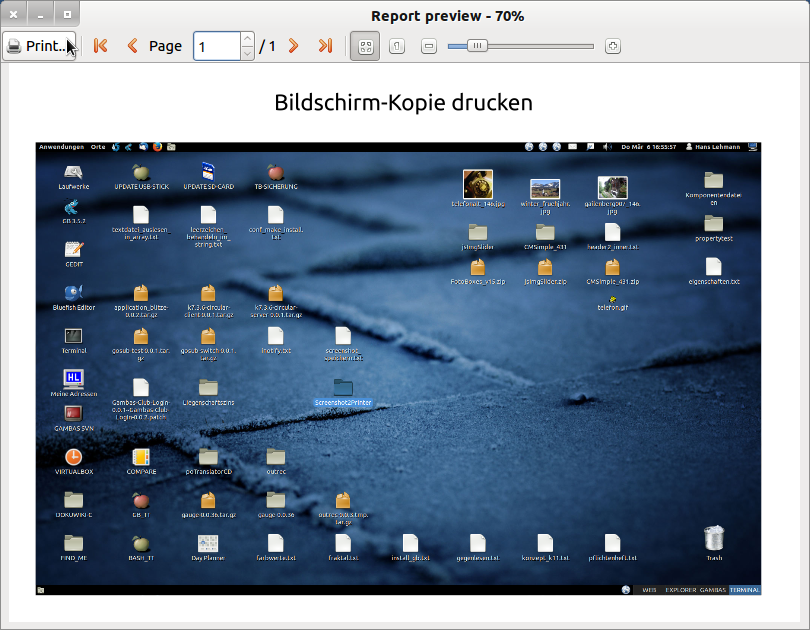The height and width of the screenshot is (630, 810).
Task: Click the zoom slider handle
Action: [478, 46]
